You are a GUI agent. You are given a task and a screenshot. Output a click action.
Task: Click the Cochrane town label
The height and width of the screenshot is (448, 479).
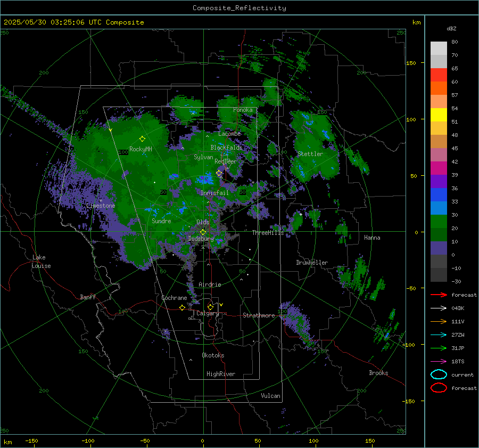pos(174,298)
